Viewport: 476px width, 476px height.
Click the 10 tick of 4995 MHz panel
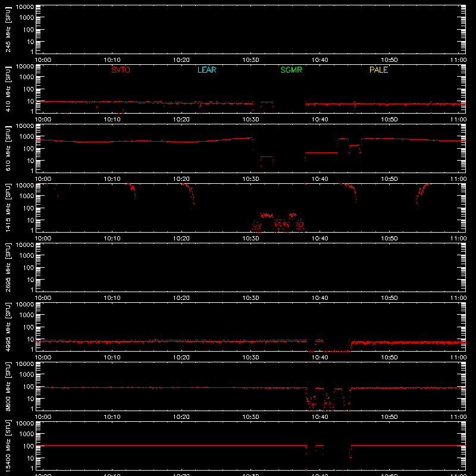coord(31,339)
